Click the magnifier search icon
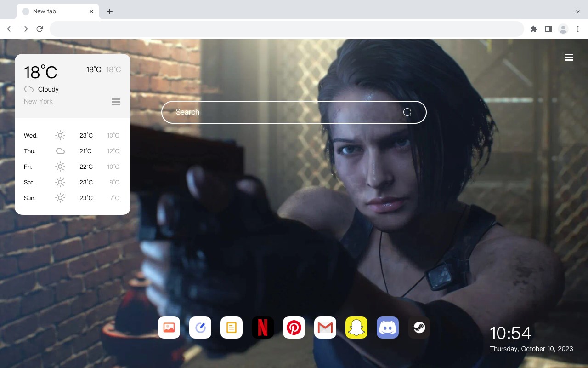This screenshot has width=588, height=368. click(407, 112)
